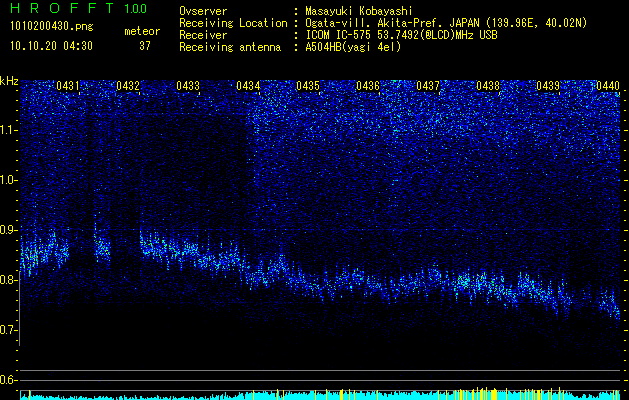The width and height of the screenshot is (629, 400).
Task: Click the 0436 time marker
Action: point(368,86)
